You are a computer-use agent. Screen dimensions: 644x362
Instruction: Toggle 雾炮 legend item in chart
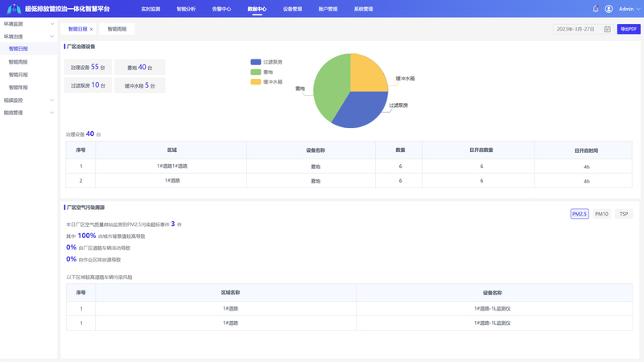[x=262, y=72]
